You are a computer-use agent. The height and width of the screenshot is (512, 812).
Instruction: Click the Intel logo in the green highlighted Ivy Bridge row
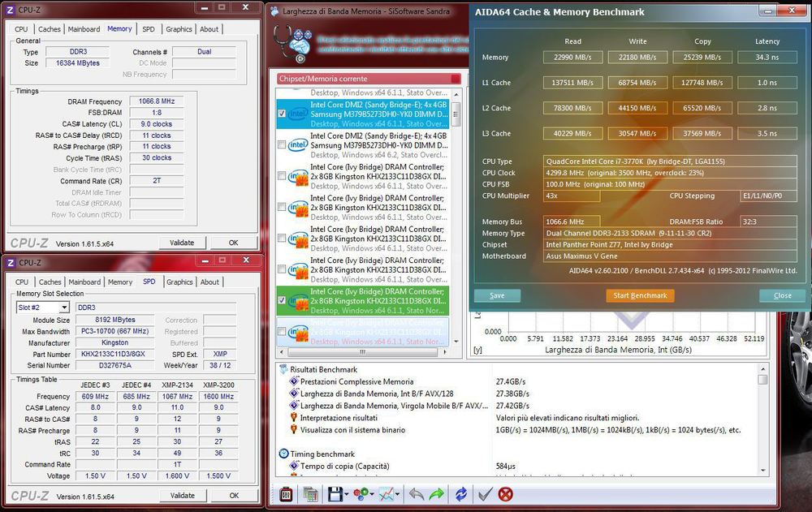(x=298, y=300)
